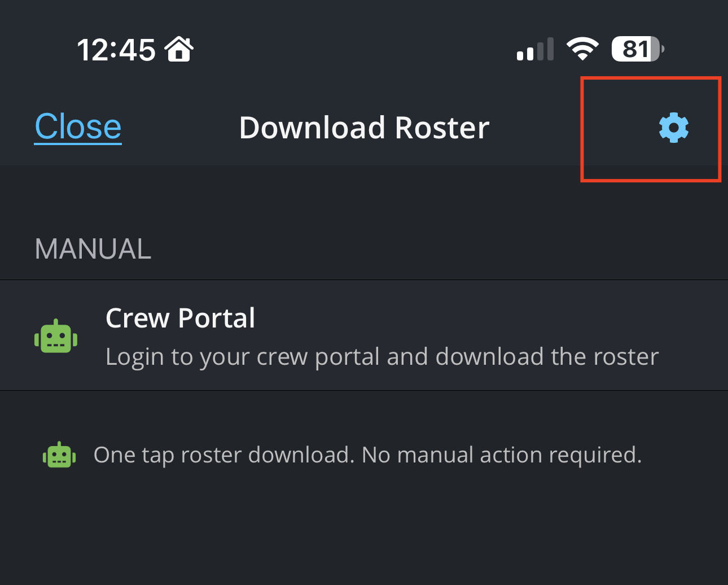The image size is (728, 585).
Task: Click the Close link
Action: (x=77, y=126)
